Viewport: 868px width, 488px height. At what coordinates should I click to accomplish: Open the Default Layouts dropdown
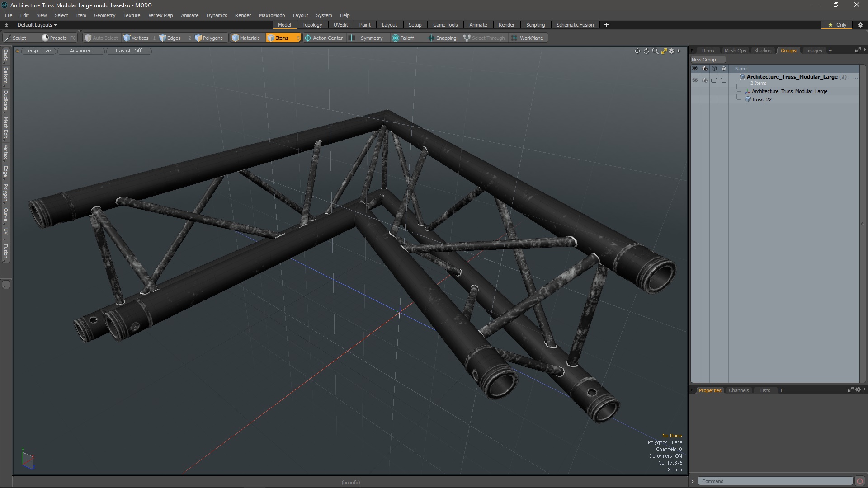(37, 25)
